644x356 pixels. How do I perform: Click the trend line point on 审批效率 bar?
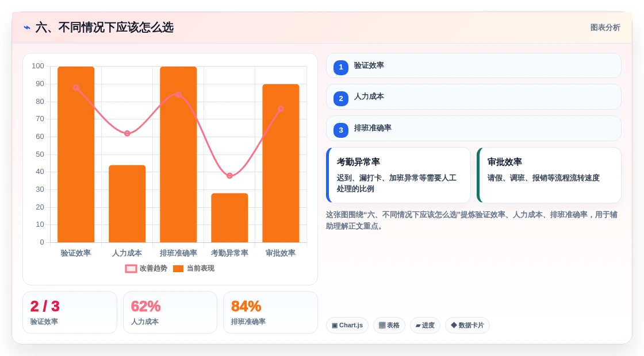pyautogui.click(x=281, y=109)
